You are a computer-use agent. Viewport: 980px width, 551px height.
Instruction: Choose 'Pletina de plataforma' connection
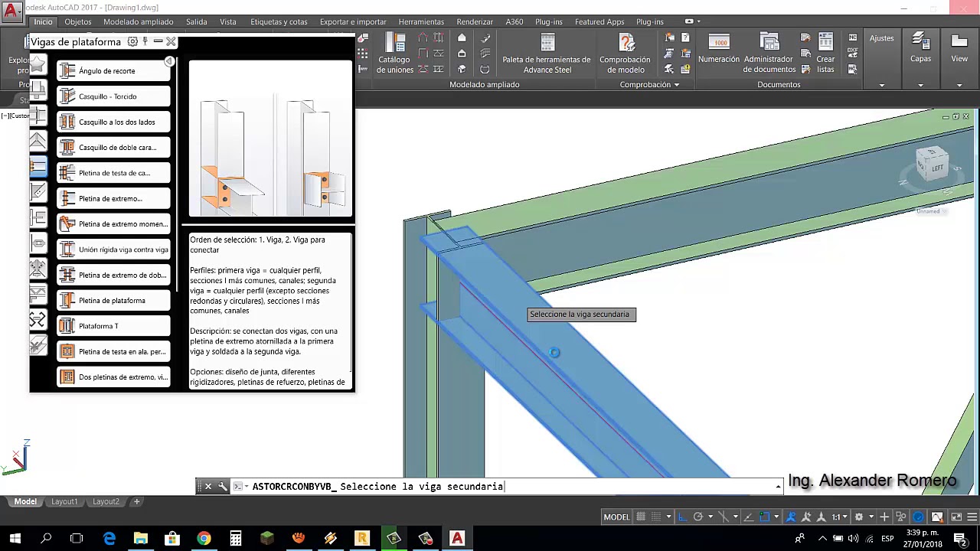[113, 301]
